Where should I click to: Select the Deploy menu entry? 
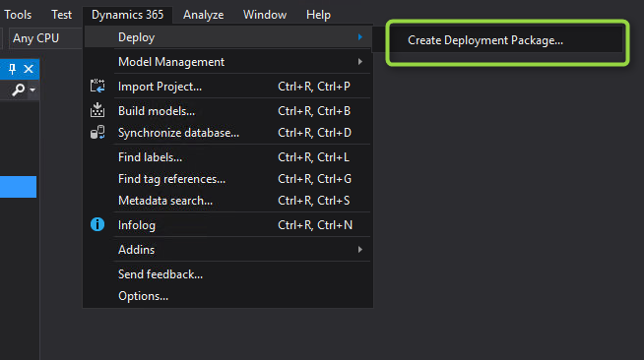click(227, 37)
